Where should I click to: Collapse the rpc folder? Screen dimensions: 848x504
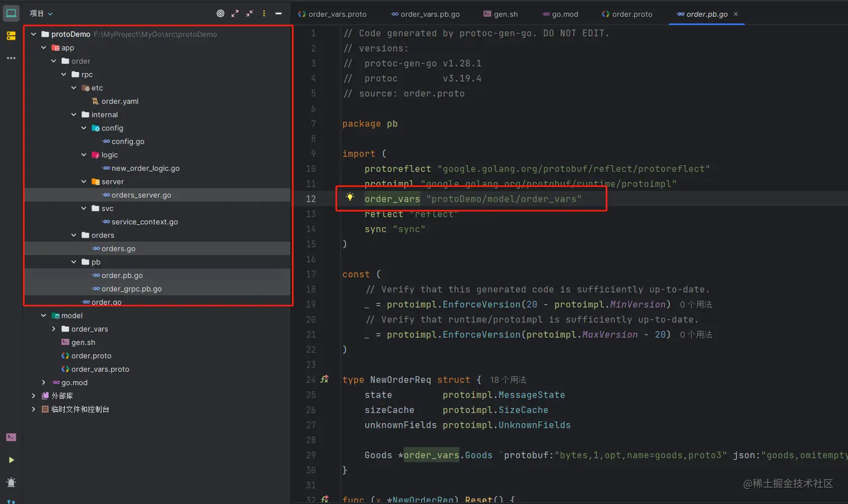coord(64,75)
